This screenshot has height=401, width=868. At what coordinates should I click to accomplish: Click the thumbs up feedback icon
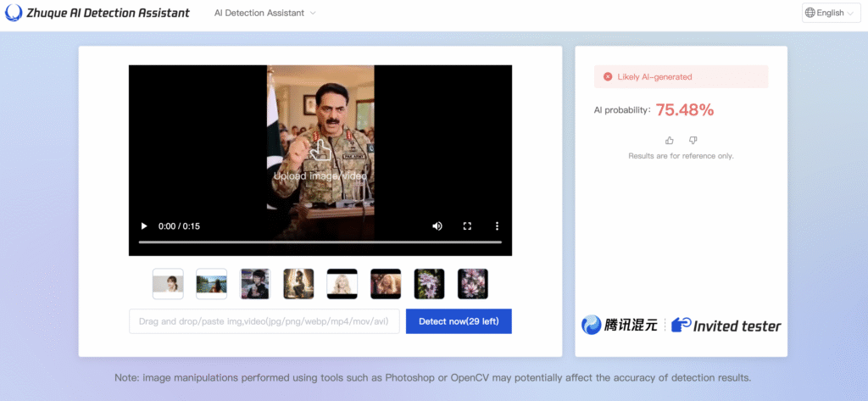click(670, 140)
